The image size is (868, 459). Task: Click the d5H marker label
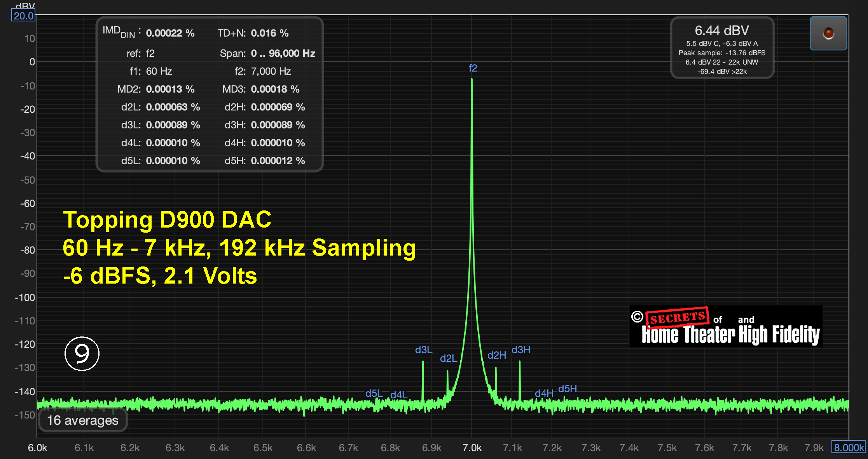567,389
